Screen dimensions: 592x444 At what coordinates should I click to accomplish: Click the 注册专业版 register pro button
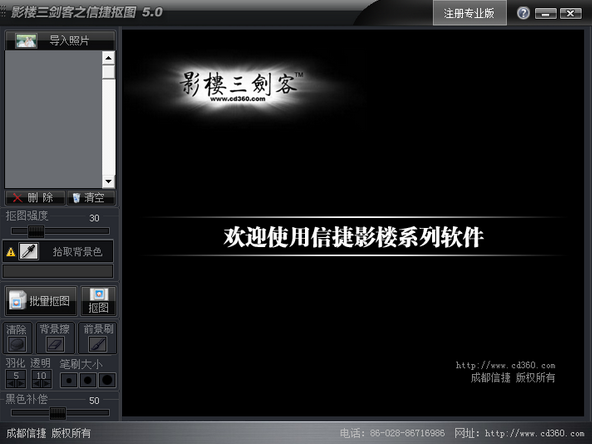469,13
